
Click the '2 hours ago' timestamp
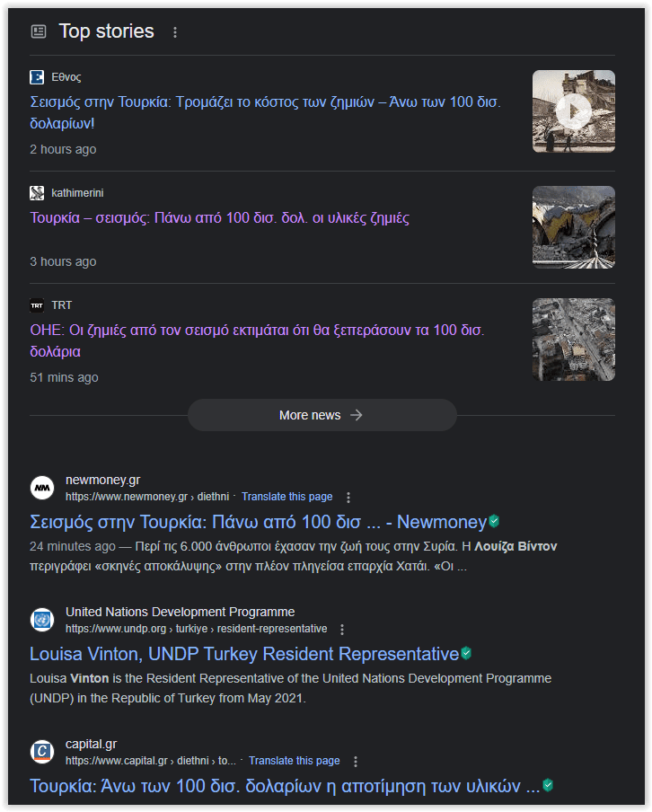63,150
